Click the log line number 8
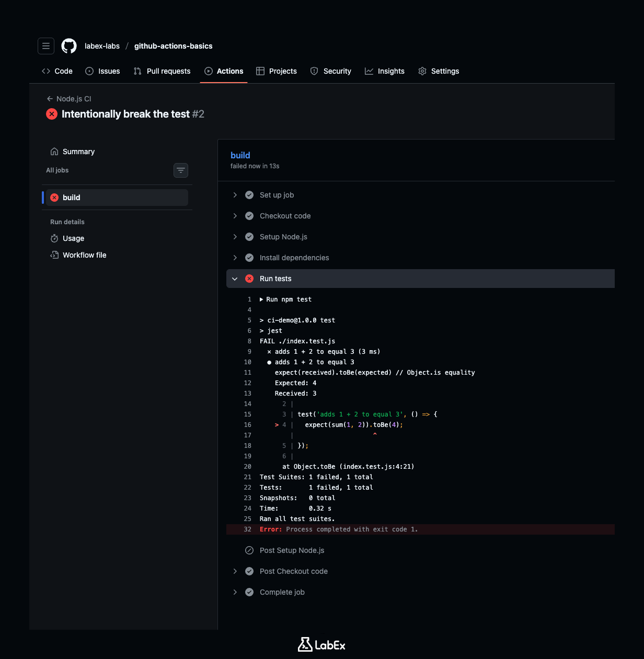 click(249, 341)
